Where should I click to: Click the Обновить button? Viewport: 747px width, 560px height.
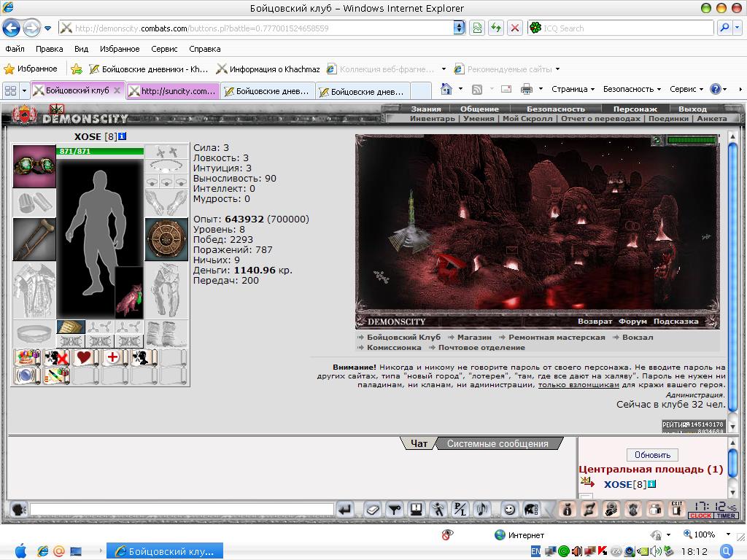[x=652, y=455]
